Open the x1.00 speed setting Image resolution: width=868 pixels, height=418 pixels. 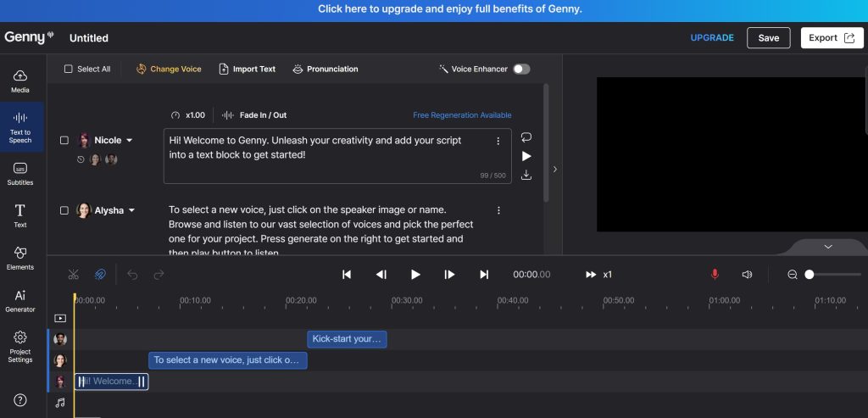click(x=188, y=115)
